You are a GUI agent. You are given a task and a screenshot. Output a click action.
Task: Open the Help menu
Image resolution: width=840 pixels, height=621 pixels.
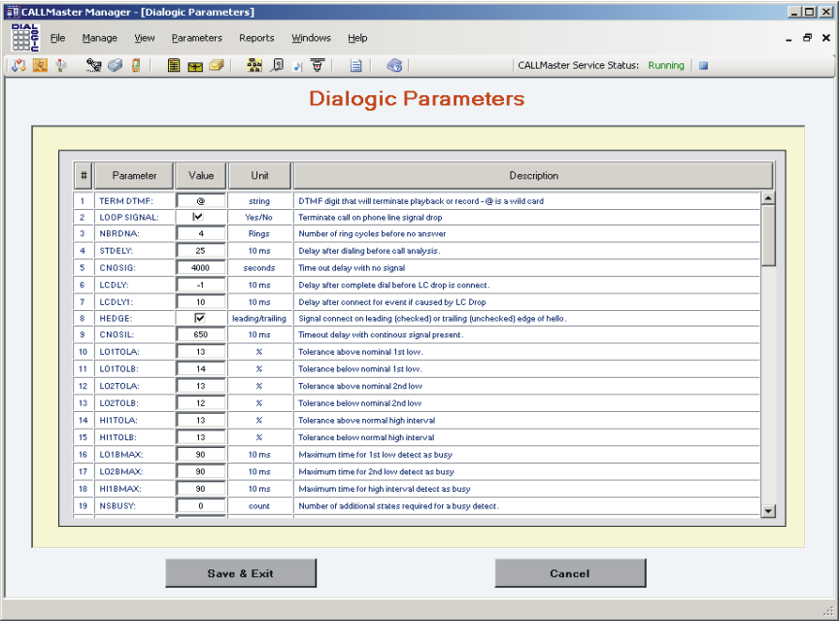(357, 38)
